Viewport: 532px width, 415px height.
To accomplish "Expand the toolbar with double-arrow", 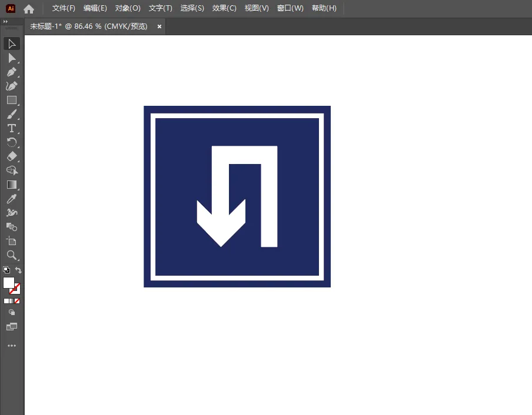I will 5,21.
